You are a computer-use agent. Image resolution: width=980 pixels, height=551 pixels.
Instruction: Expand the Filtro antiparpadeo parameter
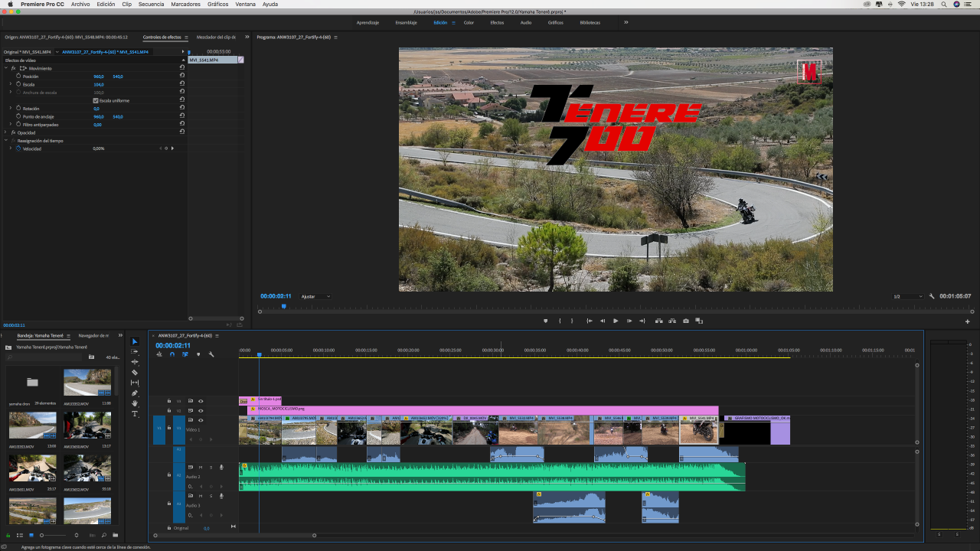(11, 125)
